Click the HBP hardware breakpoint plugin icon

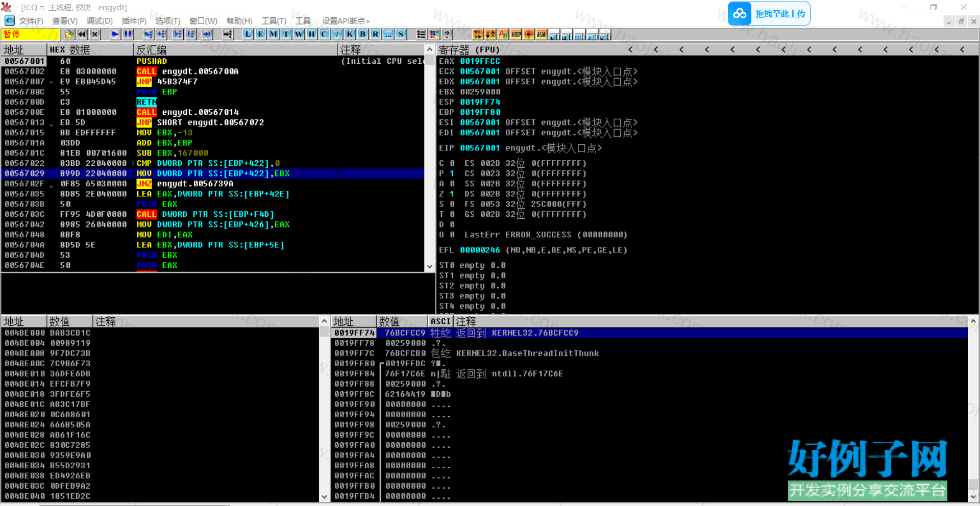517,34
